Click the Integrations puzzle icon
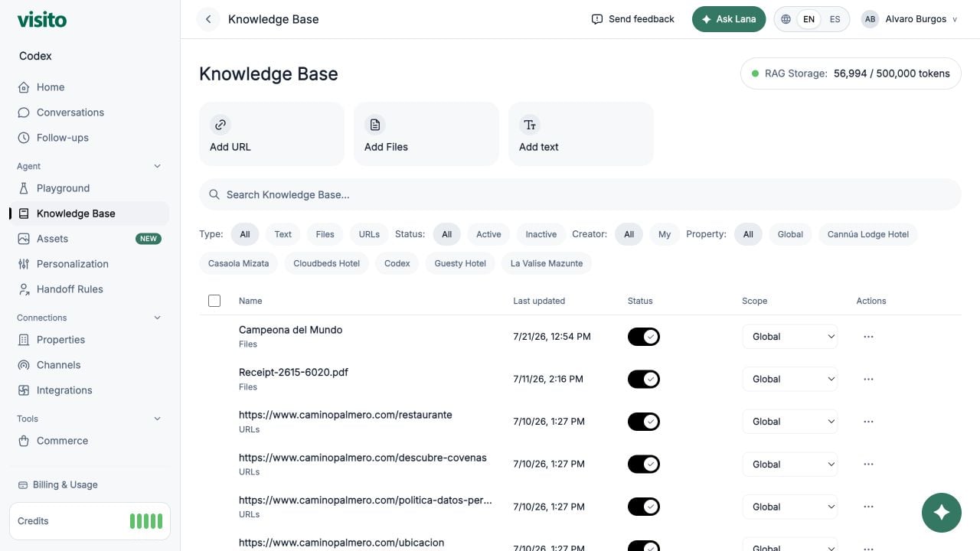This screenshot has width=980, height=551. tap(24, 390)
